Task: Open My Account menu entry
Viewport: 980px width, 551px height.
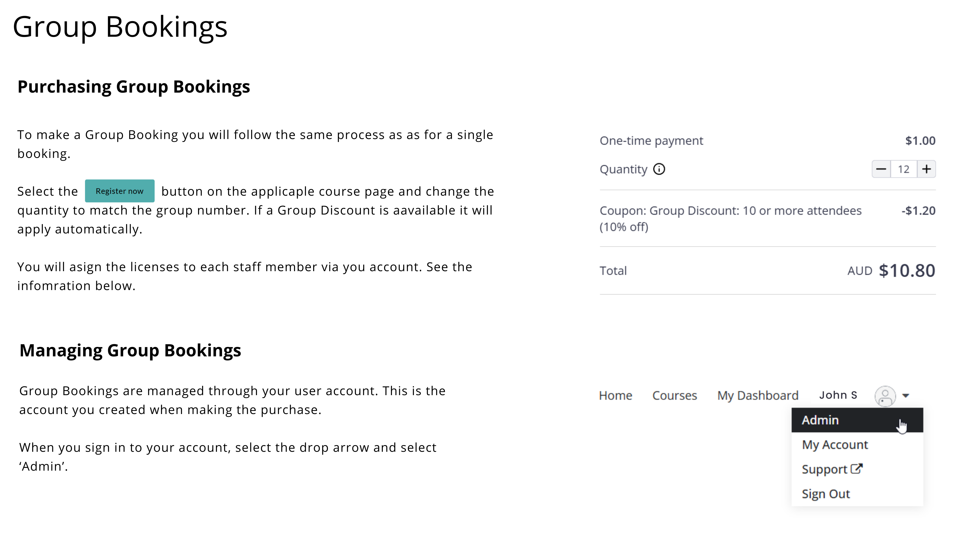Action: pos(835,445)
